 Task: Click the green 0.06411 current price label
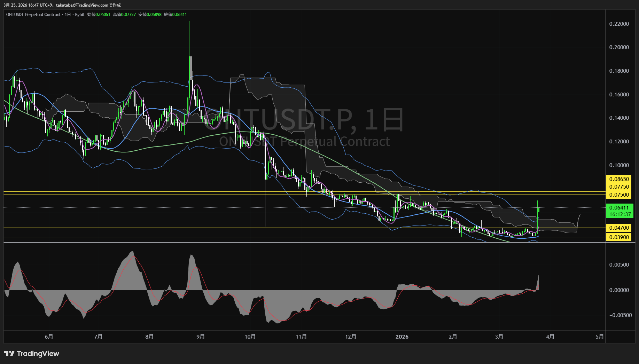(619, 208)
